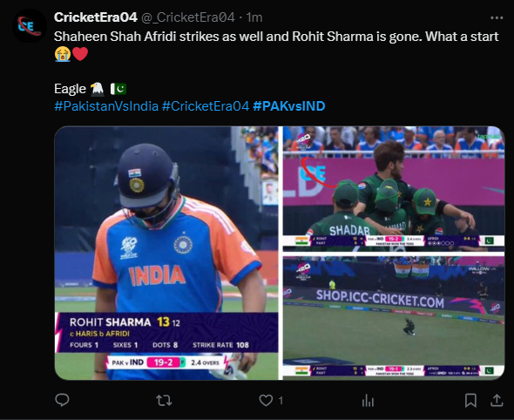The image size is (514, 420).
Task: Open the three-dot more options menu
Action: coord(497,17)
